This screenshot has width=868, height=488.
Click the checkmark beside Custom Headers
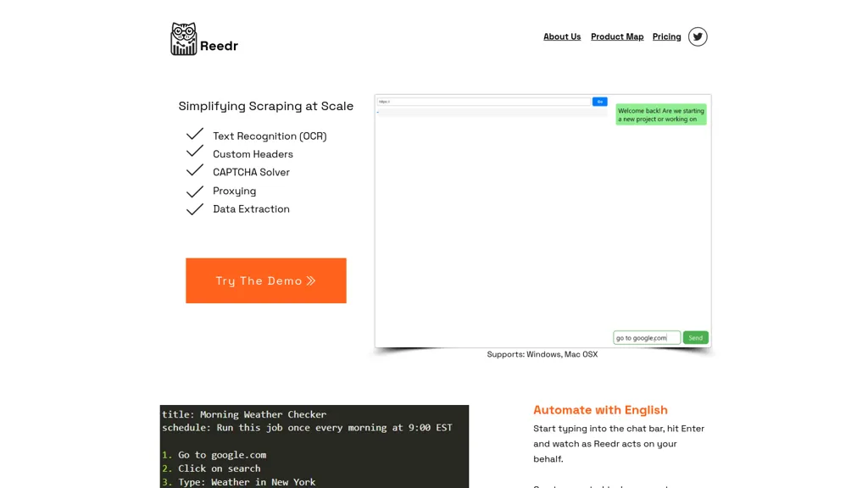(195, 152)
